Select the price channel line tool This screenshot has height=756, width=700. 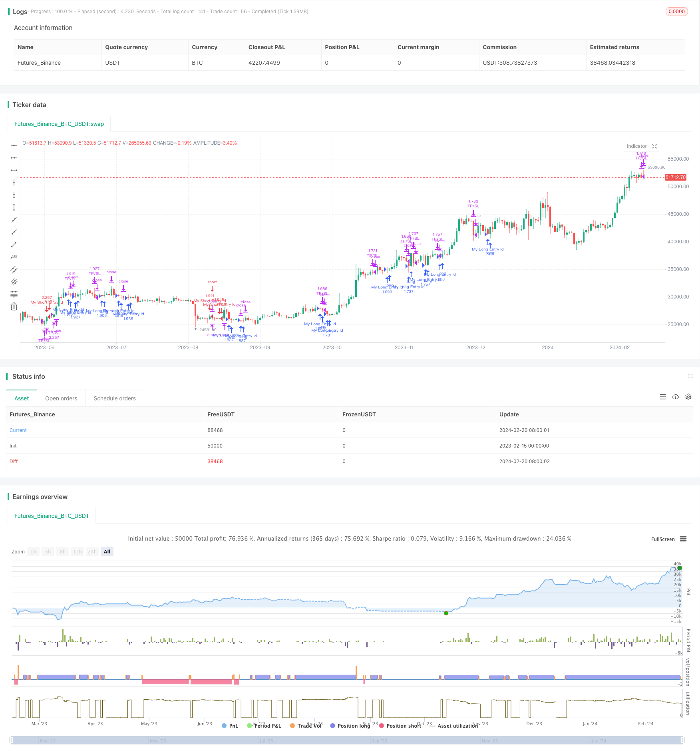[14, 269]
